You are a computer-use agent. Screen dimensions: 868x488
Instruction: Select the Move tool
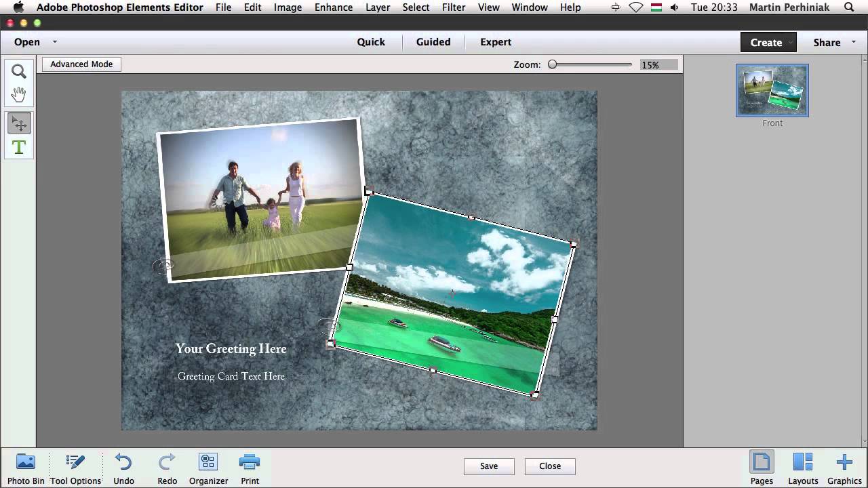point(18,123)
